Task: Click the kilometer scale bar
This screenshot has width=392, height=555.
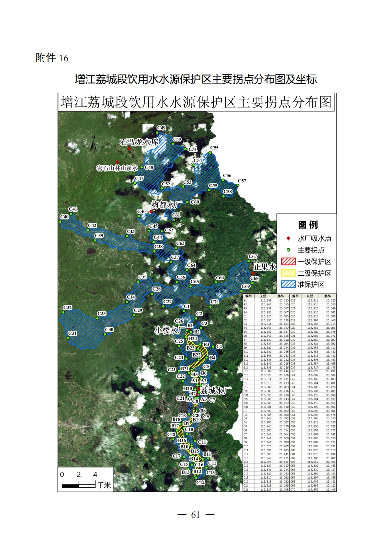Action: pos(79,486)
